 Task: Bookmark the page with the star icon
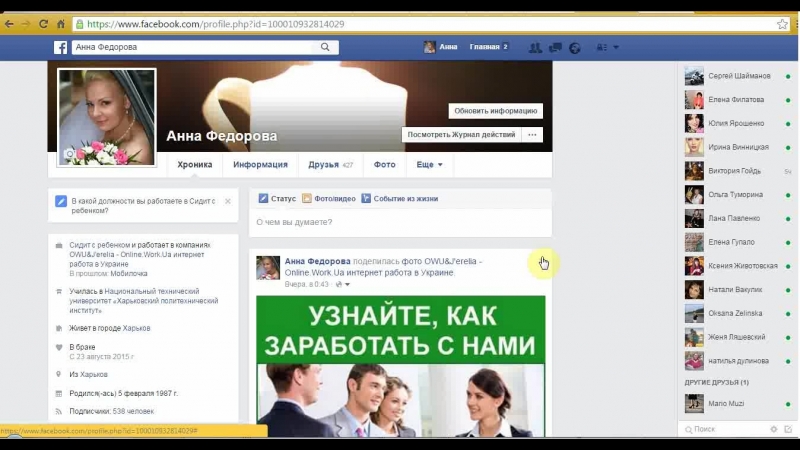coord(782,24)
